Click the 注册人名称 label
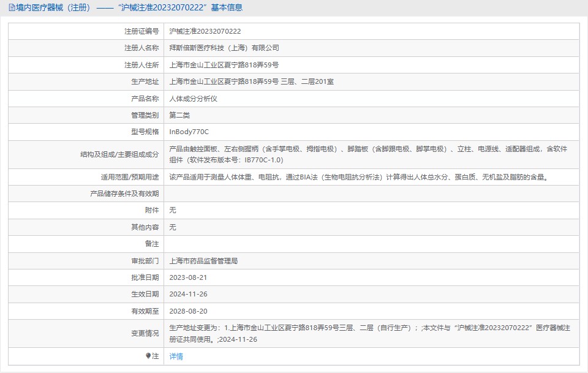 coord(141,48)
